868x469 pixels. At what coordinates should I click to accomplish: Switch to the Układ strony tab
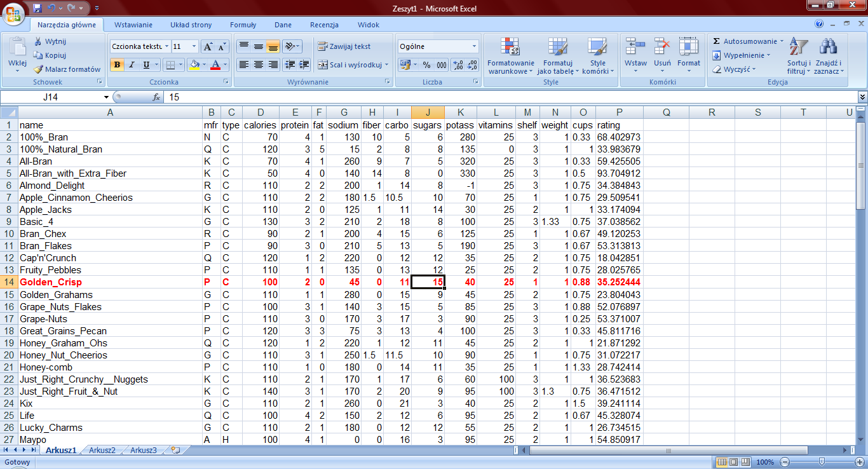(191, 25)
